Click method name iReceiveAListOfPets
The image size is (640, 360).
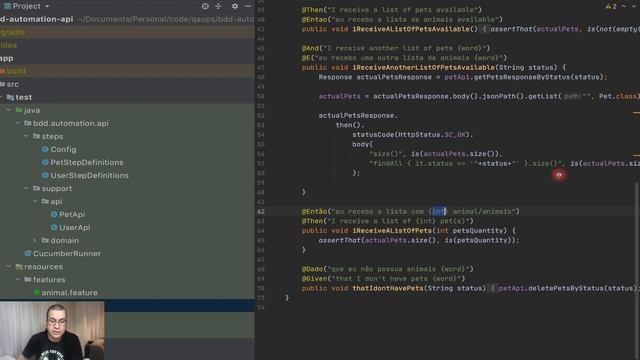click(392, 231)
